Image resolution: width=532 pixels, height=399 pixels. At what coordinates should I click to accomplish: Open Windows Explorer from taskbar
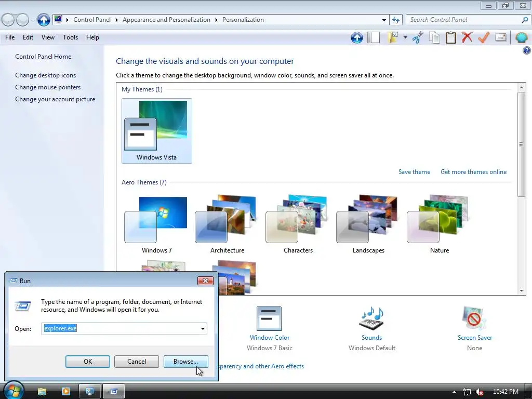(42, 392)
